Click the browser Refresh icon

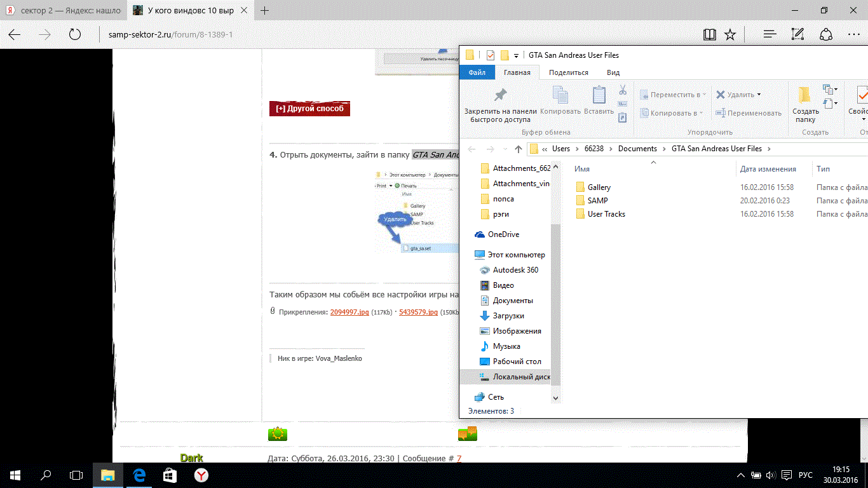tap(75, 34)
